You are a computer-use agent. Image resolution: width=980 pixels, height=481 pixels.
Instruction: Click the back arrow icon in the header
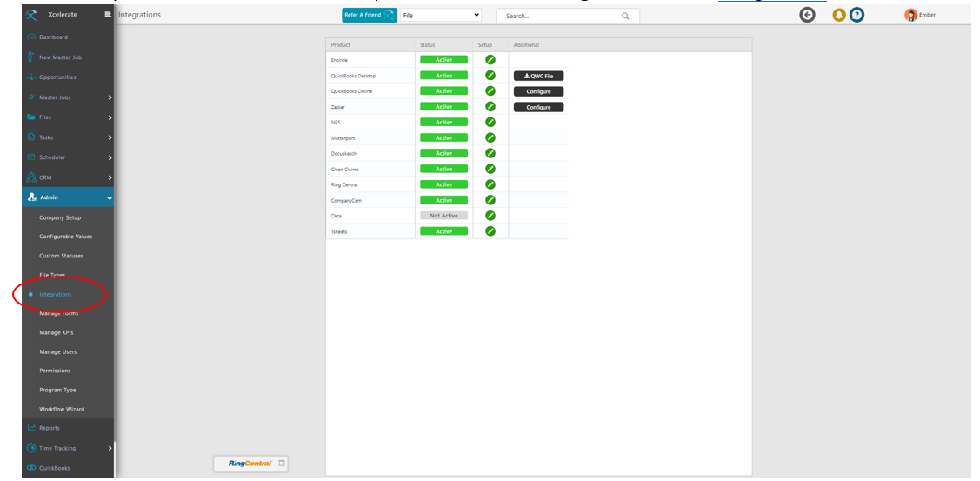(x=808, y=15)
